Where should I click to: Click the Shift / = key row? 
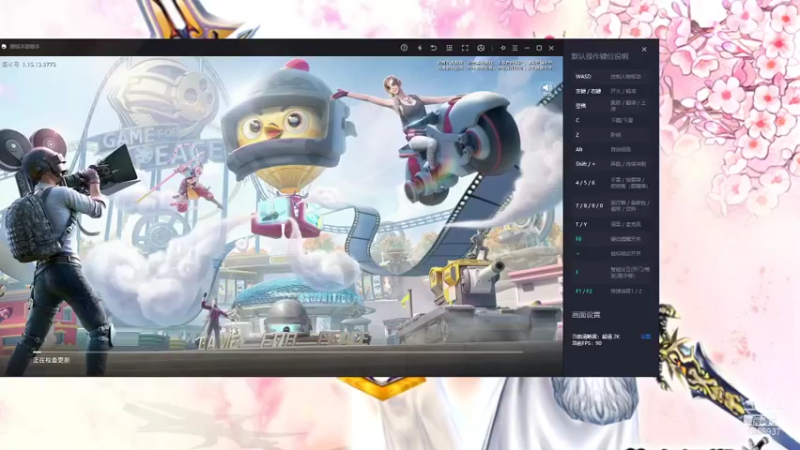[x=611, y=164]
